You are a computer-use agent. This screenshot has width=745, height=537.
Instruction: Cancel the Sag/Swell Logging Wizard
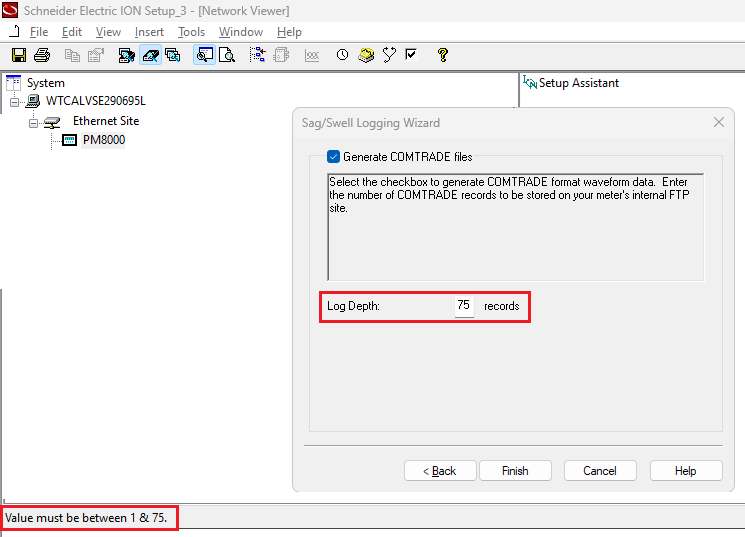(600, 470)
